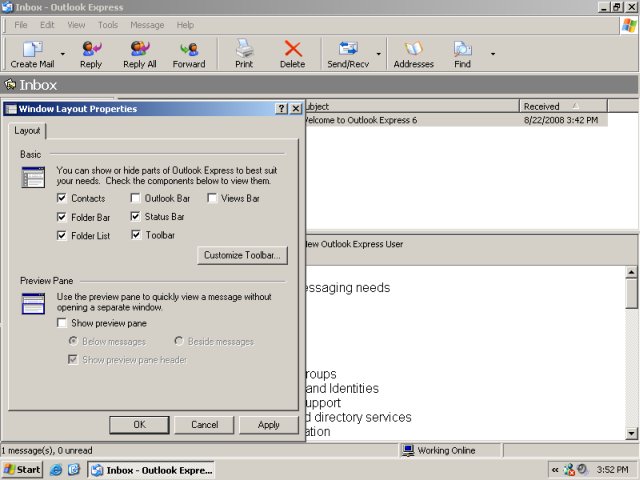Open the File menu
The image size is (640, 480).
pos(20,25)
